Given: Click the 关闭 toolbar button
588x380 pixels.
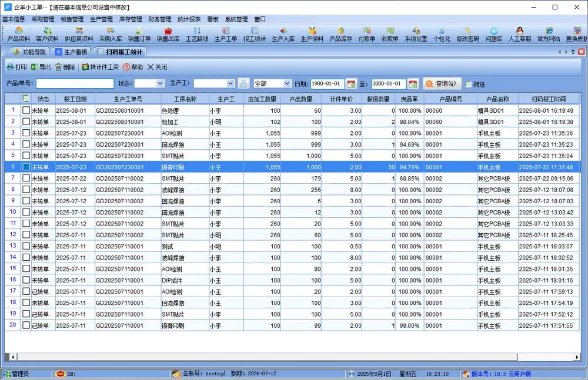Looking at the screenshot, I should (x=157, y=67).
